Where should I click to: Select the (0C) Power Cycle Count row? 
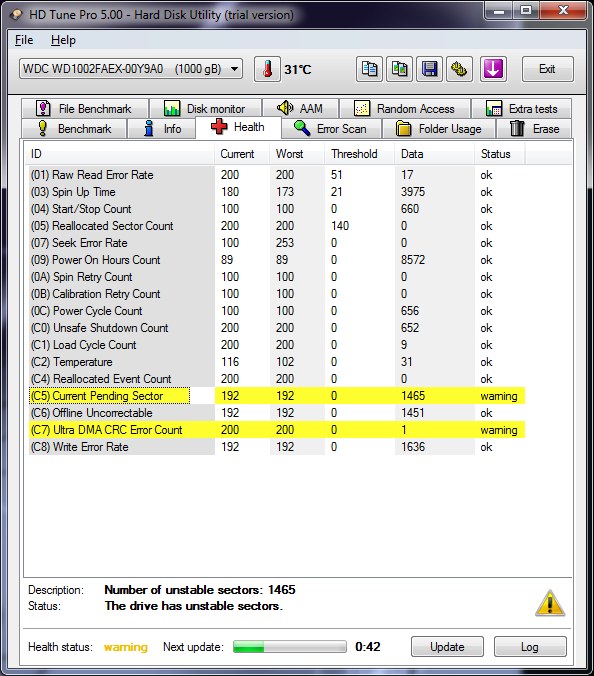pos(277,311)
